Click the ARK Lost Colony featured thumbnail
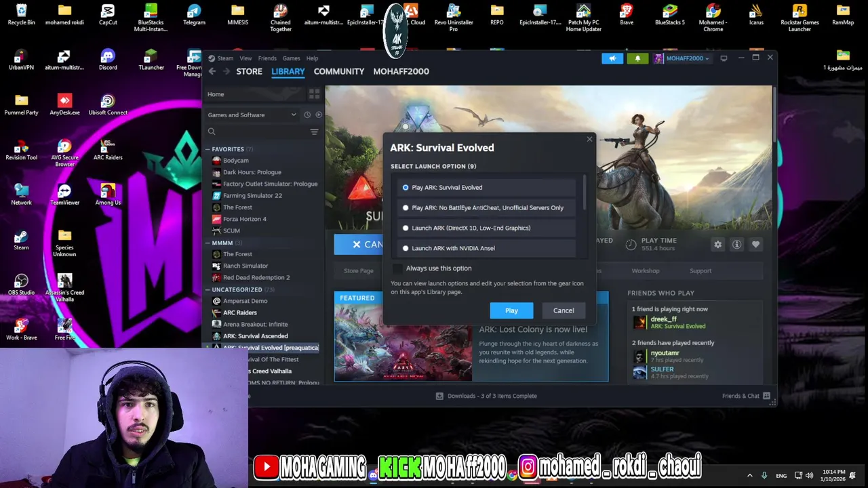 [x=403, y=342]
